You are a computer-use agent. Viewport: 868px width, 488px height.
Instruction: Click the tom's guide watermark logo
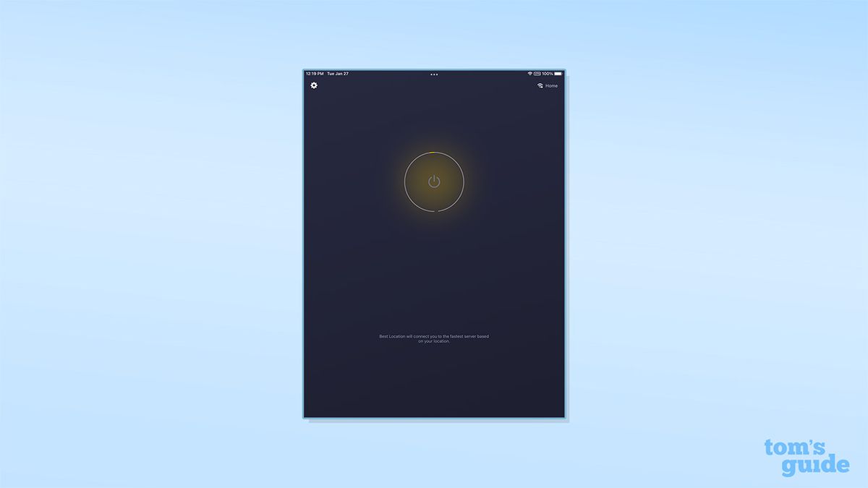[x=807, y=458]
